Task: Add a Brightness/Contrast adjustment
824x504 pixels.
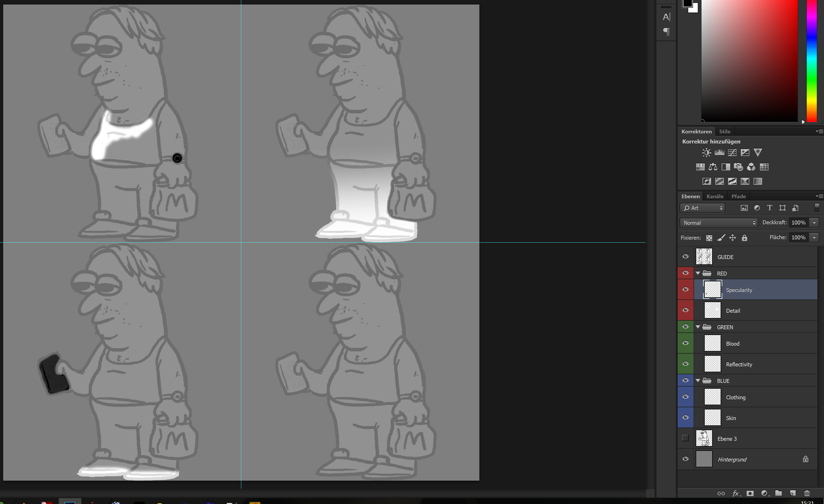Action: (706, 153)
